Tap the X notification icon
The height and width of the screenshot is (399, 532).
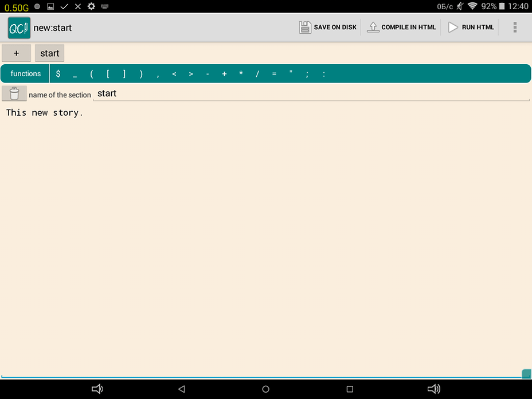(x=78, y=6)
